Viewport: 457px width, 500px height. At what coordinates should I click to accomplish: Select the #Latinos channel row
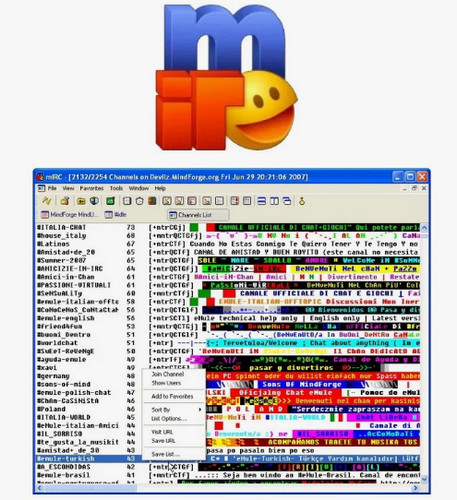tap(228, 244)
